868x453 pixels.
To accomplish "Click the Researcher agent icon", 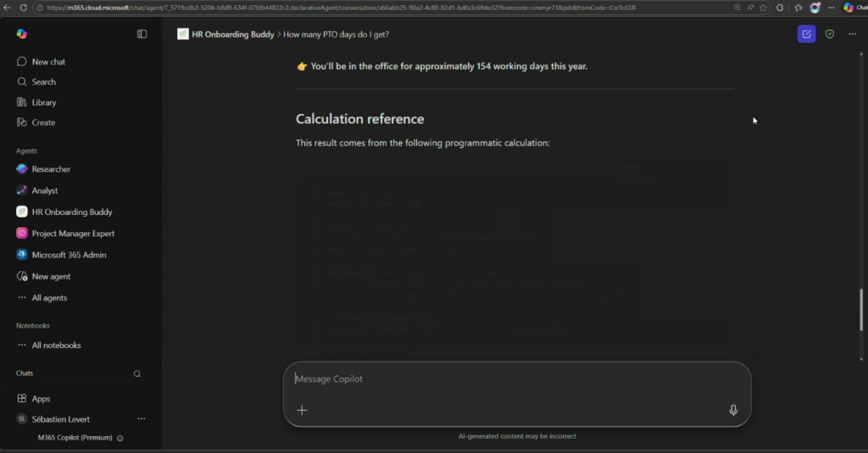I will tap(21, 168).
